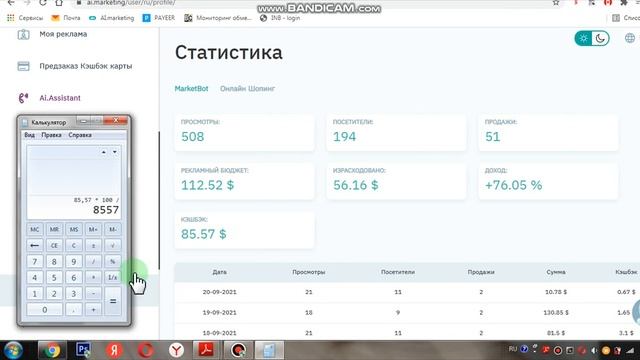Click the 20-09-2021 date cell
The height and width of the screenshot is (360, 640).
click(x=220, y=292)
